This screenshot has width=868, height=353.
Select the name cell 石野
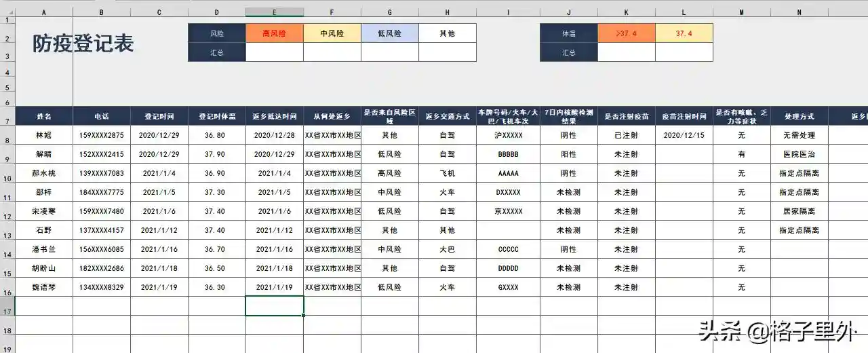44,230
